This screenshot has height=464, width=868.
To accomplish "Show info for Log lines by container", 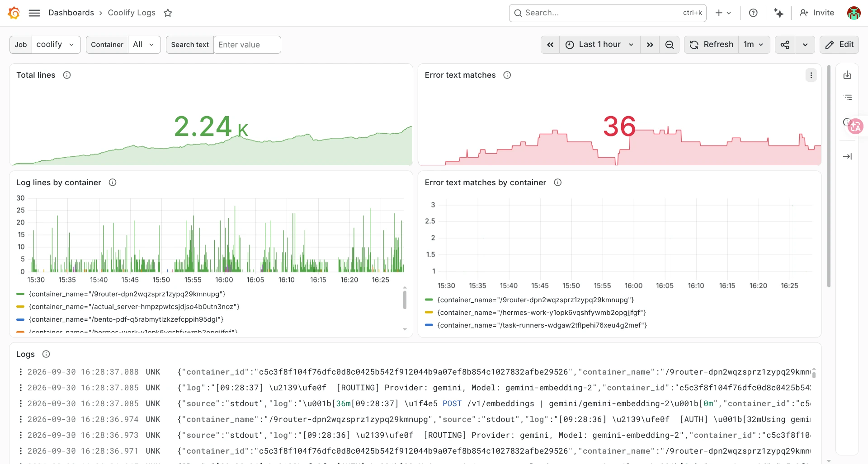I will 113,183.
